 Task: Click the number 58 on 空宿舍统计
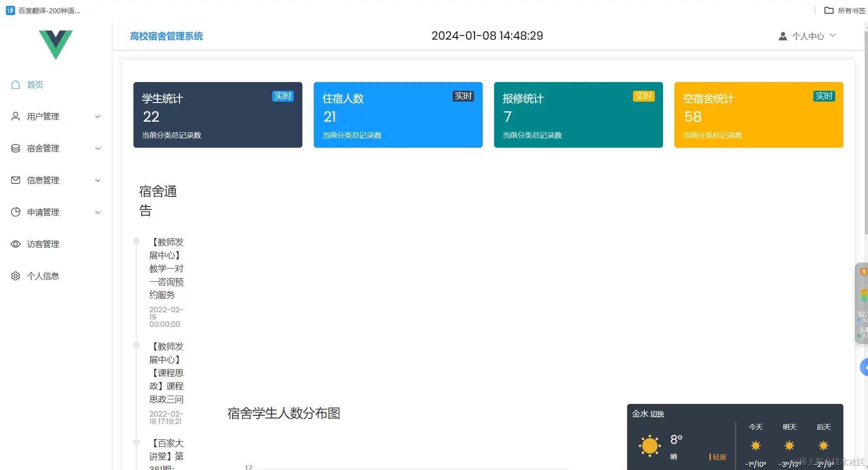tap(693, 117)
